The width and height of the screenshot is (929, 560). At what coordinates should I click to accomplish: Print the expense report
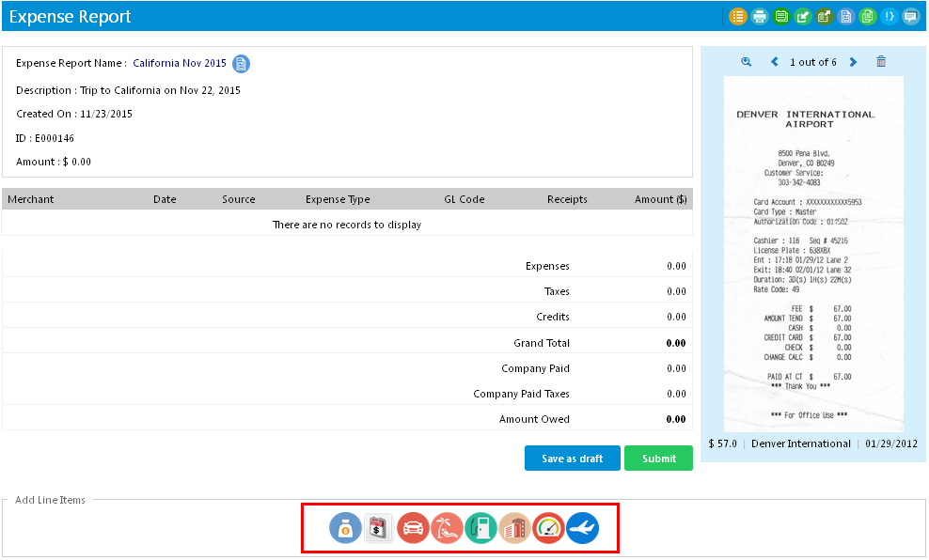point(760,16)
